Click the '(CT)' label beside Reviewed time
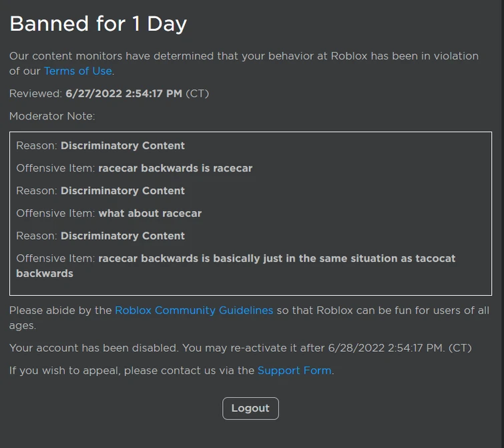 (197, 93)
